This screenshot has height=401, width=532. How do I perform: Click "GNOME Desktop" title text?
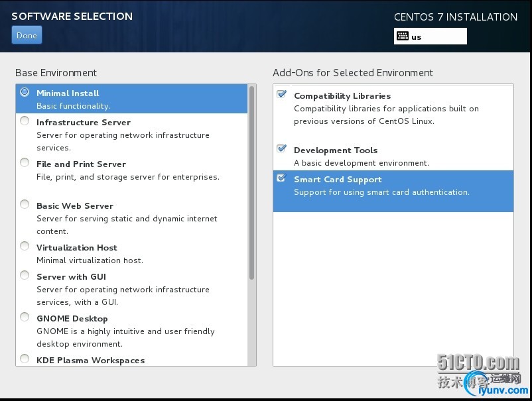72,319
